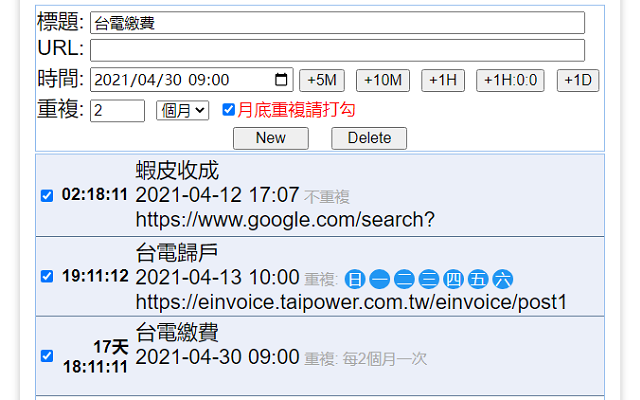Image resolution: width=640 pixels, height=400 pixels.
Task: Open the calendar picker in time field
Action: [281, 80]
